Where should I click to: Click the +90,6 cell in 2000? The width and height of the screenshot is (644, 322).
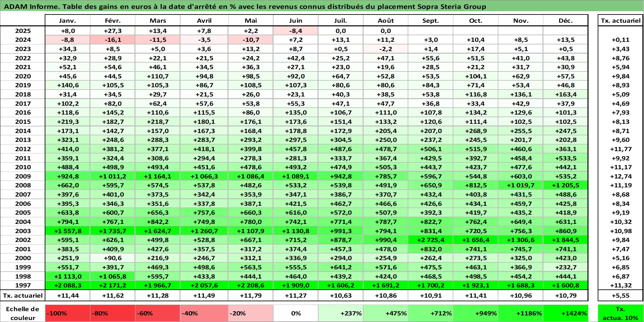[112, 258]
